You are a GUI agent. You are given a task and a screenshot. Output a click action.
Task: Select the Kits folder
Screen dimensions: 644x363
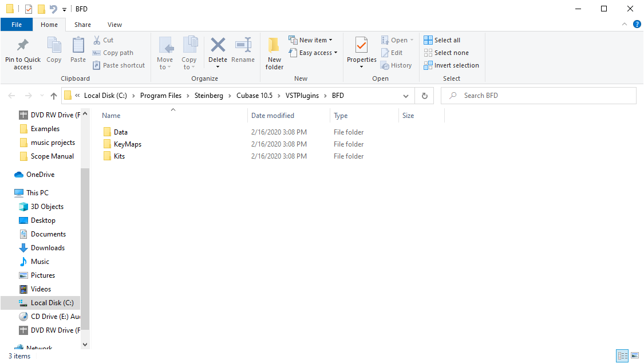click(114, 156)
